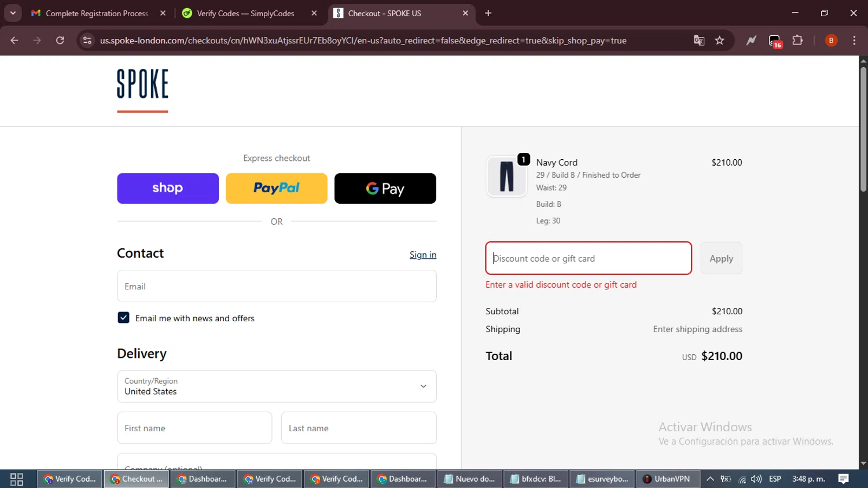The height and width of the screenshot is (488, 868).
Task: Open Wi-Fi network tray icon
Action: click(742, 479)
